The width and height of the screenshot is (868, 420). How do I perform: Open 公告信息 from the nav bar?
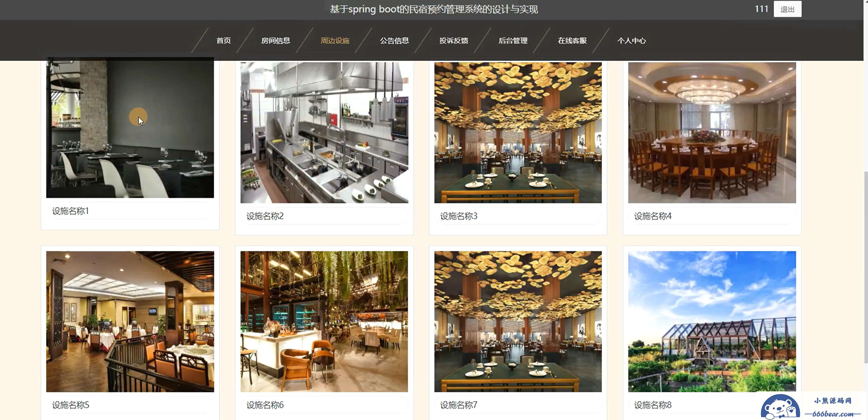394,41
